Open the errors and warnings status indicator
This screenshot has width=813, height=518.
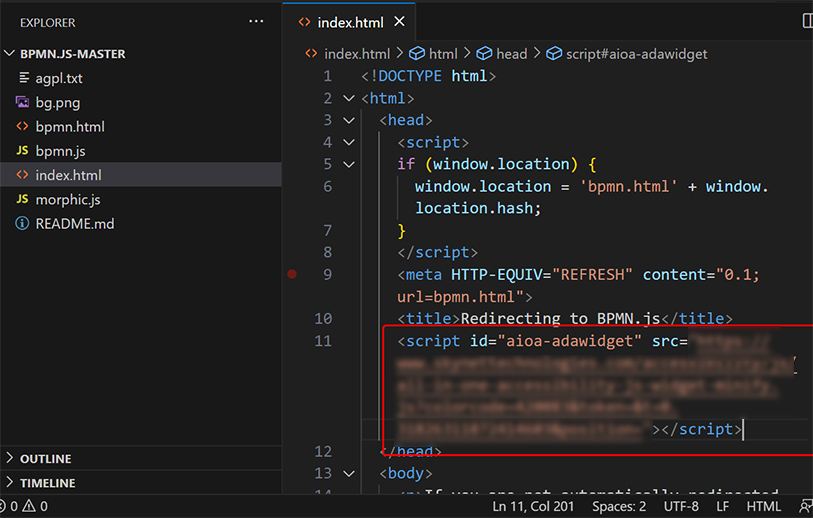25,506
